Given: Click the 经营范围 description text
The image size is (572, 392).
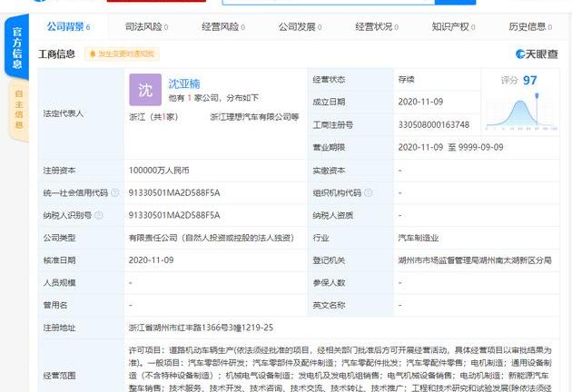Looking at the screenshot, I should click(x=340, y=369).
